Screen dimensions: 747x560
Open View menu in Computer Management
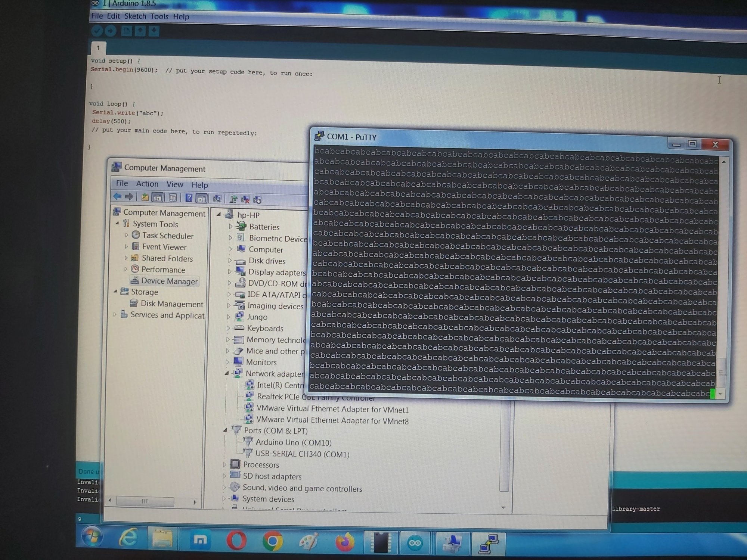tap(175, 184)
